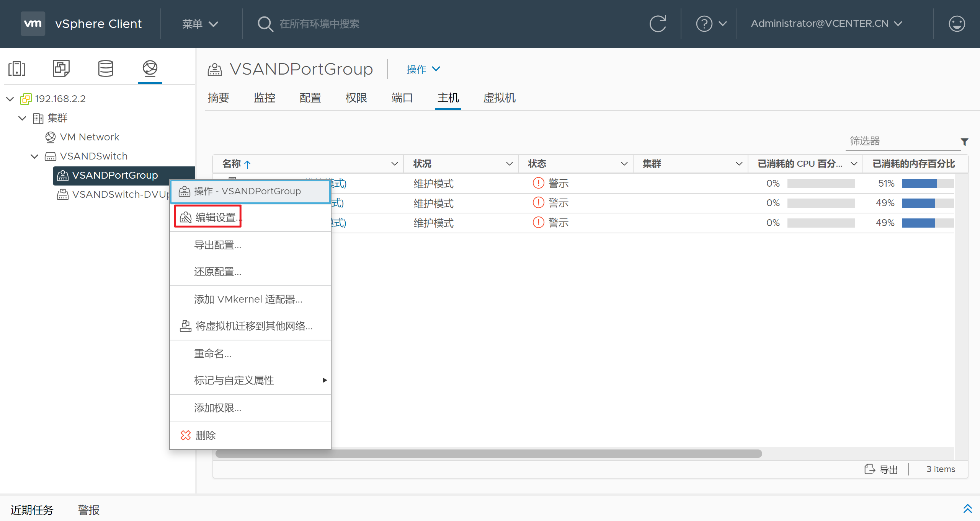This screenshot has height=521, width=980.
Task: Expand the recent tasks panel with double chevron
Action: 967,508
